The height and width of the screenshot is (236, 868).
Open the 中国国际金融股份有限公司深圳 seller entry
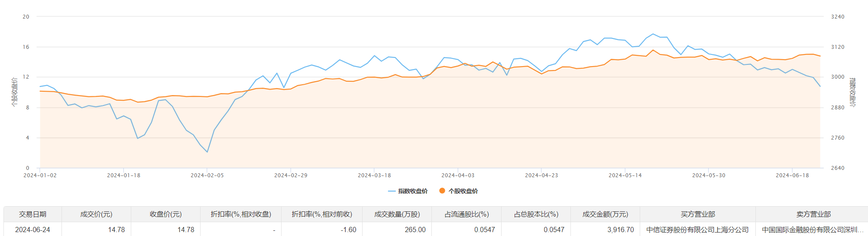(813, 230)
